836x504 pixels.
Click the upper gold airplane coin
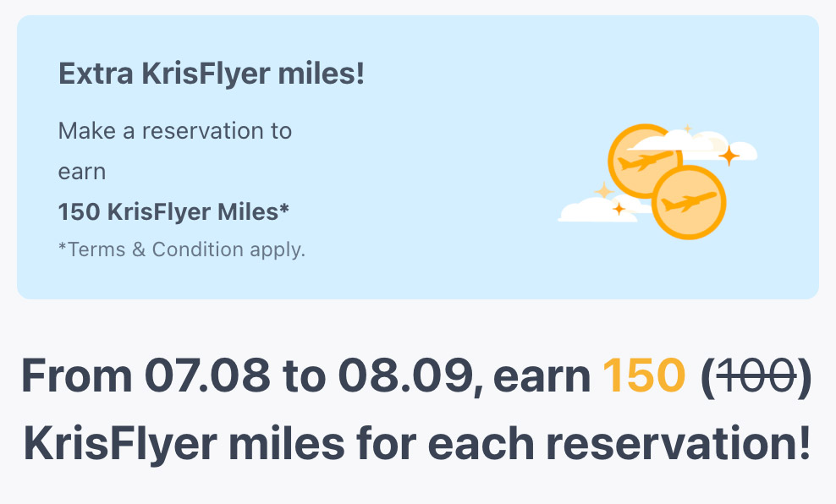pyautogui.click(x=641, y=159)
